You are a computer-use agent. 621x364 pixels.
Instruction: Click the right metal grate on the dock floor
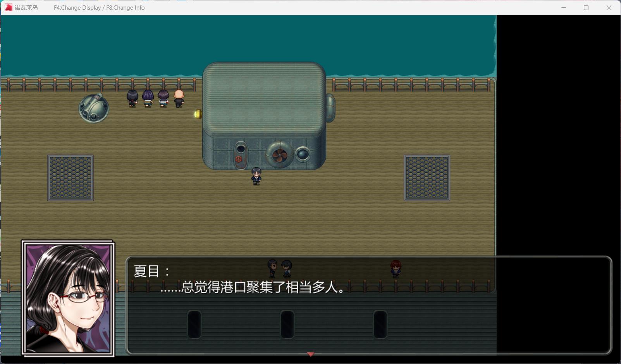(428, 178)
